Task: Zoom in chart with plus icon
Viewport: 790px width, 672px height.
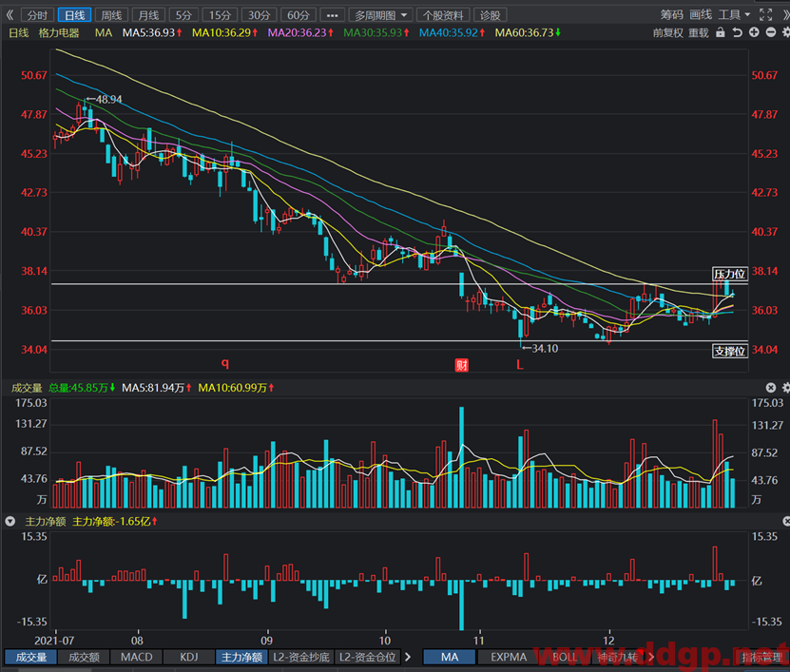Action: 754,32
